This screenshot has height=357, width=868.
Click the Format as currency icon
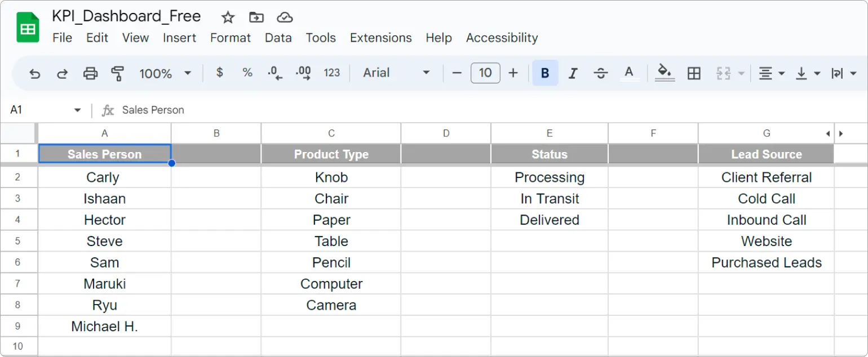click(219, 73)
